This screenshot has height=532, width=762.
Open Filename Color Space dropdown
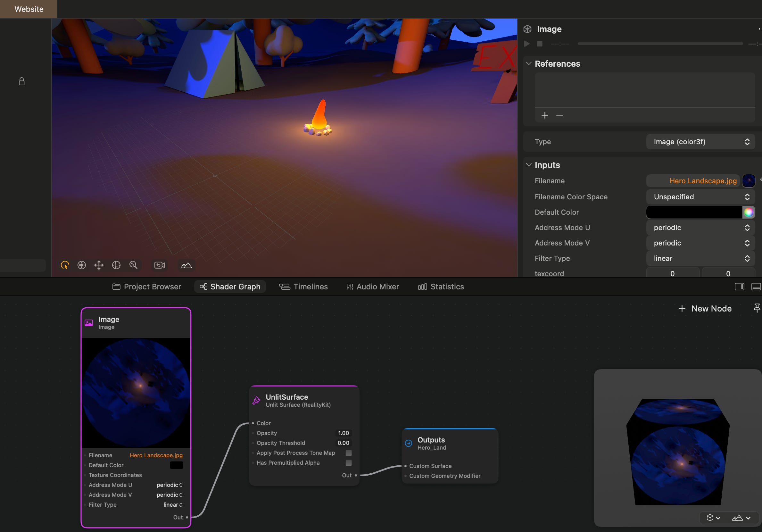(x=700, y=197)
